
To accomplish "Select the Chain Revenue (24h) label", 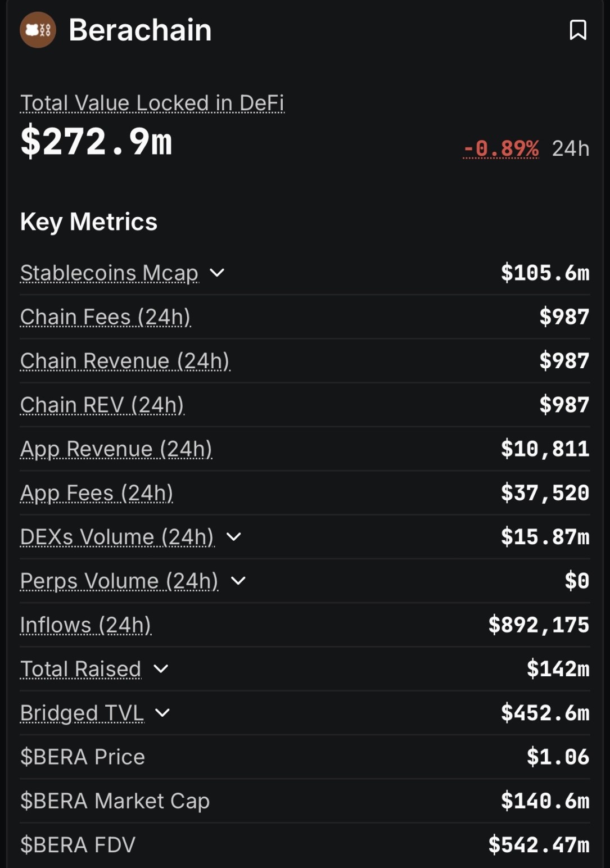I will [x=125, y=361].
